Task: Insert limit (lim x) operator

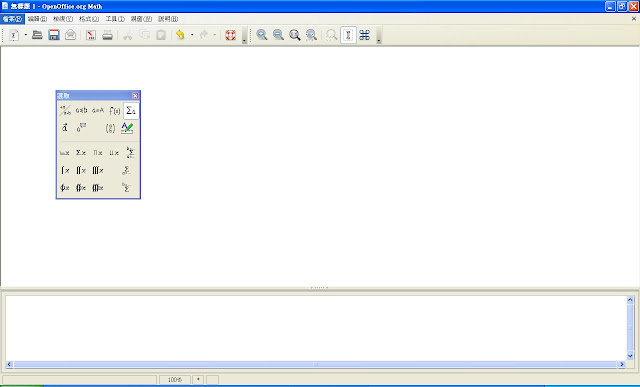Action: click(x=64, y=153)
